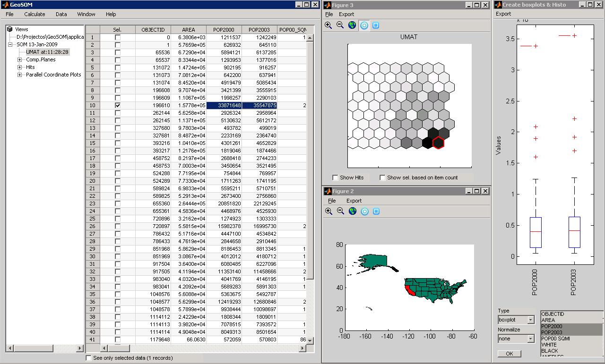The image size is (605, 364).
Task: Select UMAT at:11:28:28 tree item
Action: (47, 52)
